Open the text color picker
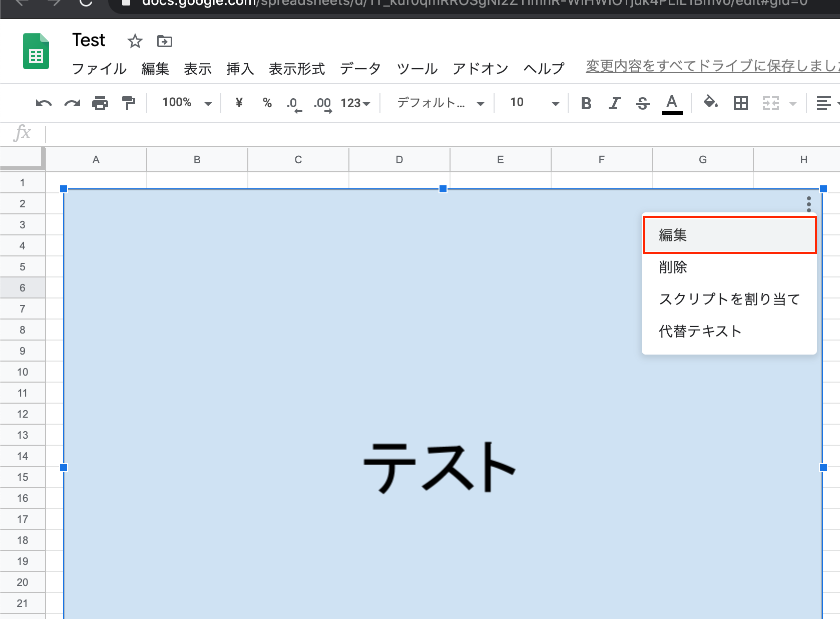 click(672, 104)
